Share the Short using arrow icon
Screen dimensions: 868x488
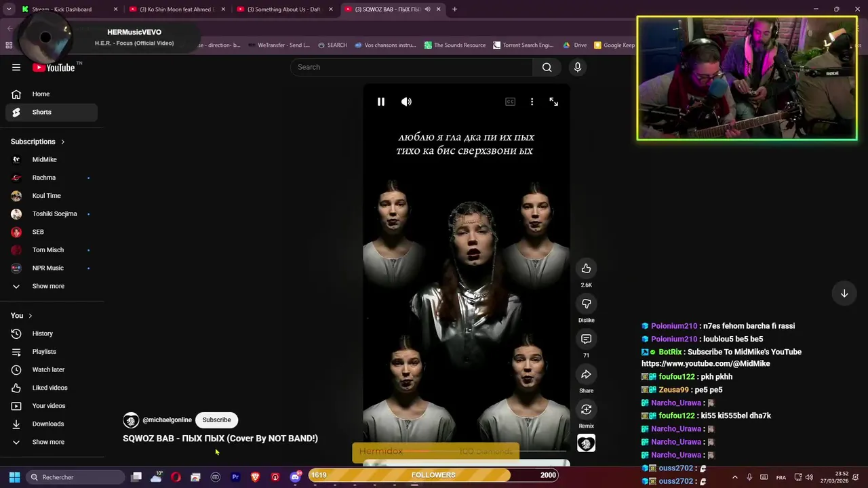(x=587, y=374)
